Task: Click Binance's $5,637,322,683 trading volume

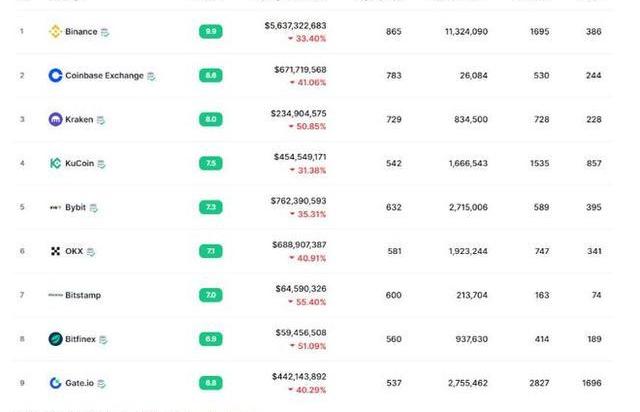Action: [x=296, y=25]
